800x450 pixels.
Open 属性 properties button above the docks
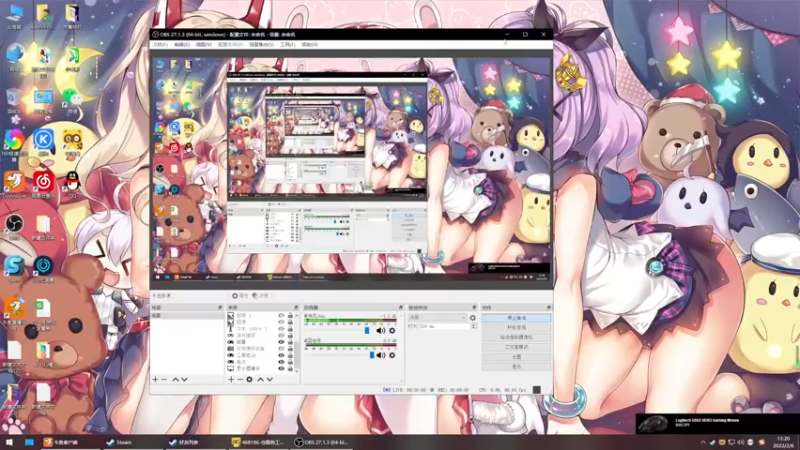point(240,296)
